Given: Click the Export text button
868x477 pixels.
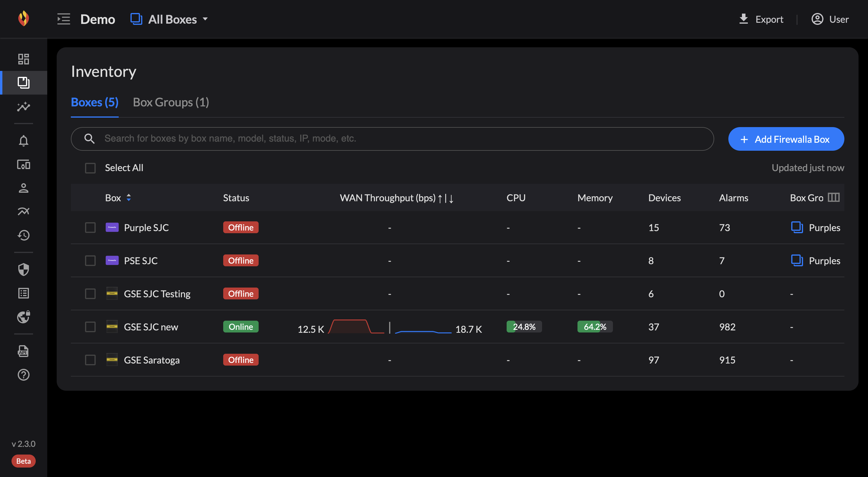Looking at the screenshot, I should pyautogui.click(x=769, y=20).
